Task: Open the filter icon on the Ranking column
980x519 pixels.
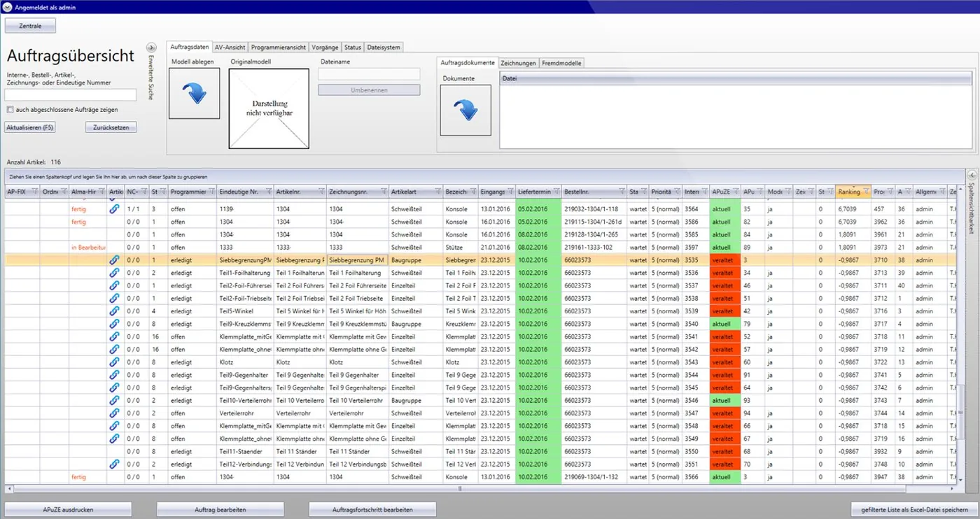Action: point(866,192)
